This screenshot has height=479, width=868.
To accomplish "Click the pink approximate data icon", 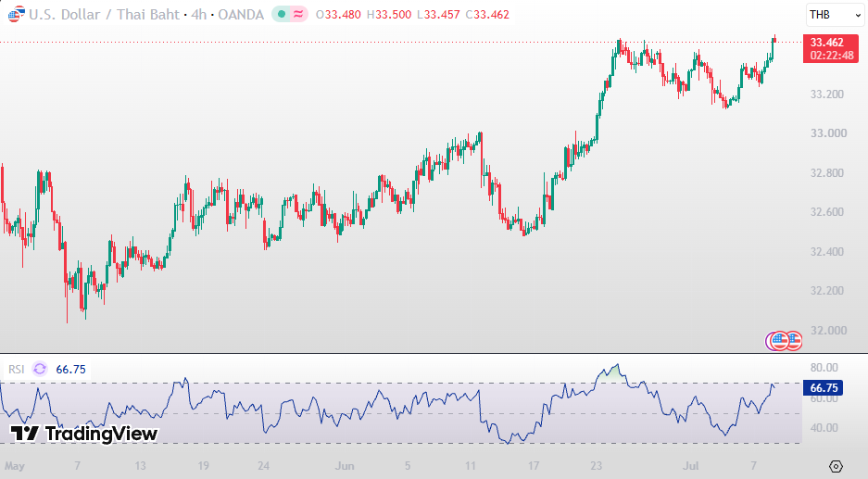I will click(x=298, y=15).
